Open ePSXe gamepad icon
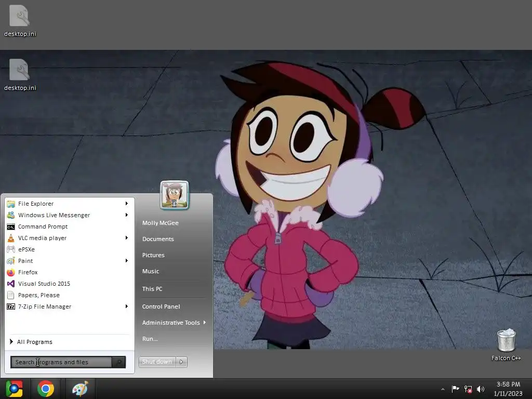This screenshot has width=532, height=399. pyautogui.click(x=11, y=249)
